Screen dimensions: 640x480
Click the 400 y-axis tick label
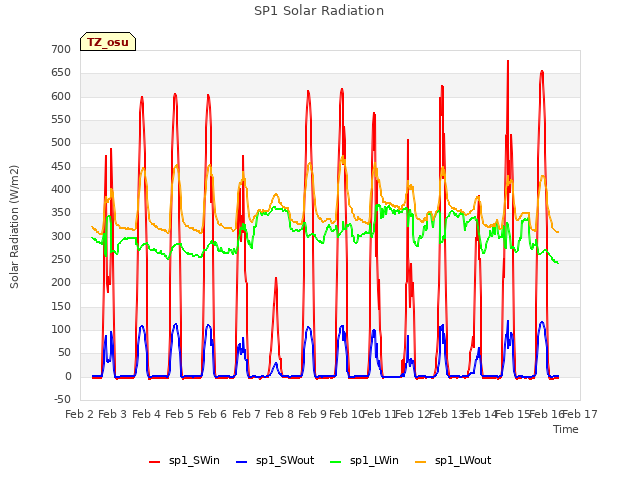(61, 190)
